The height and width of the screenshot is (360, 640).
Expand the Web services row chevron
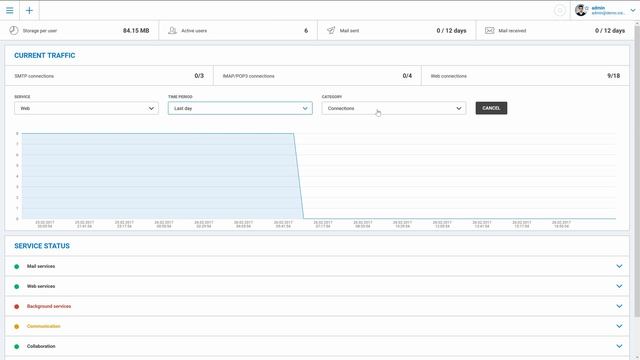[x=619, y=286]
